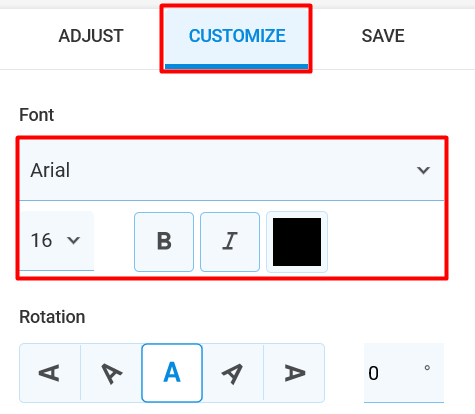Open the SAVE tab

[x=383, y=36]
